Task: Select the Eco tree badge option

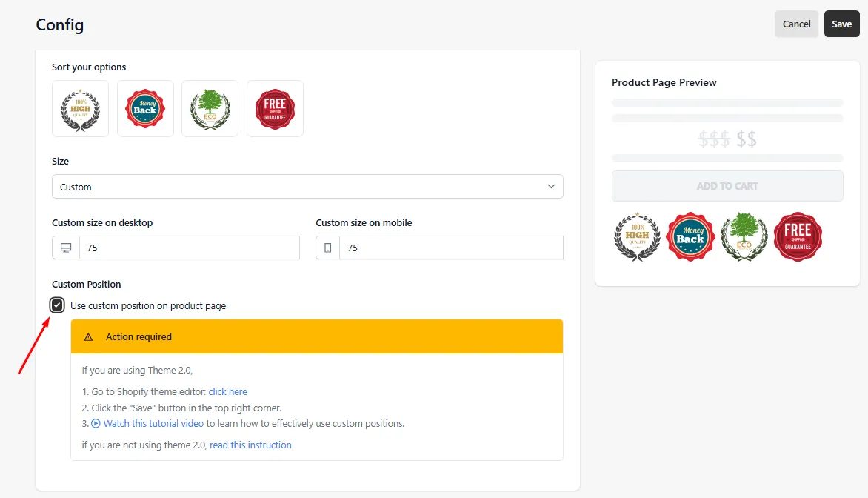Action: (x=210, y=109)
